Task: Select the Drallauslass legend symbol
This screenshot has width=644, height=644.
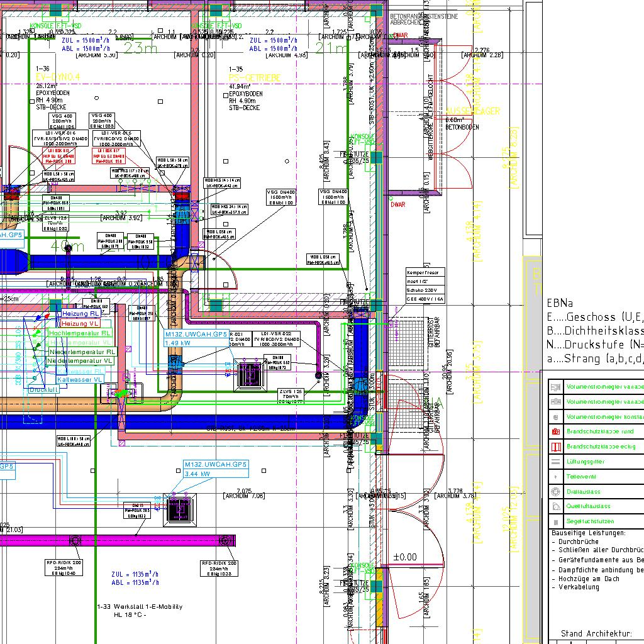Action: pos(555,492)
